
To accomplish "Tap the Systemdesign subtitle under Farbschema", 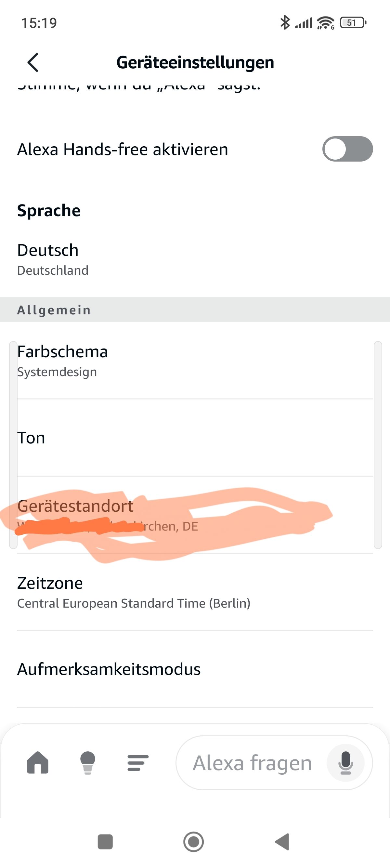I will [x=57, y=372].
